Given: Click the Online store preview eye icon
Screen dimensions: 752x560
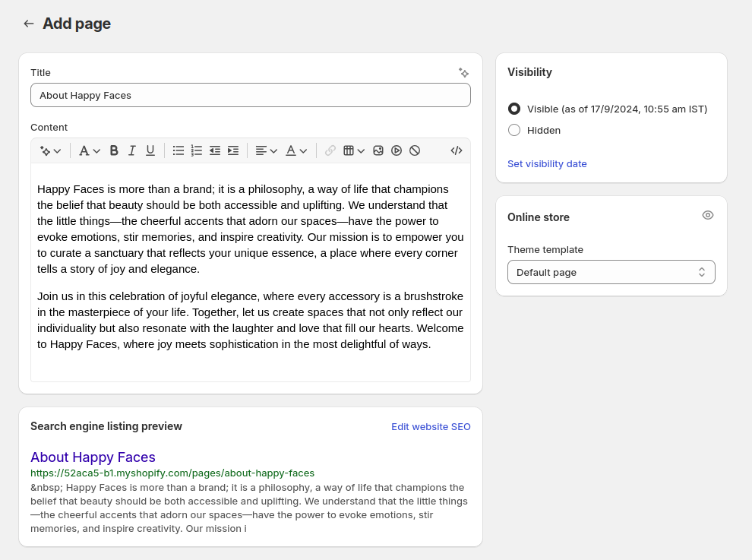Looking at the screenshot, I should coord(708,216).
